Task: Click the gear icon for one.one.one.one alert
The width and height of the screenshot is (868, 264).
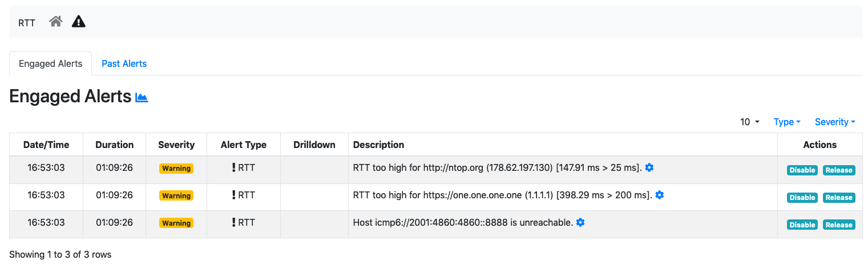Action: pyautogui.click(x=660, y=195)
